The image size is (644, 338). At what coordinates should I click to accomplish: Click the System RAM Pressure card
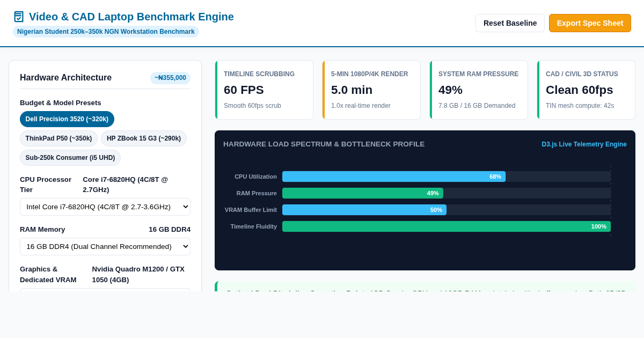click(x=479, y=90)
